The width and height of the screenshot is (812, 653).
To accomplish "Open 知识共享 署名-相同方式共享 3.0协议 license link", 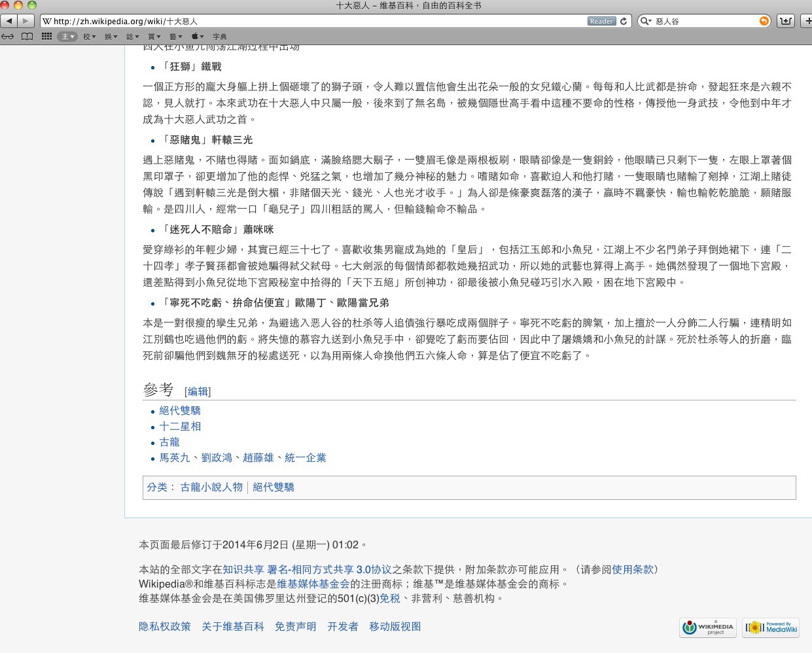I will point(307,569).
